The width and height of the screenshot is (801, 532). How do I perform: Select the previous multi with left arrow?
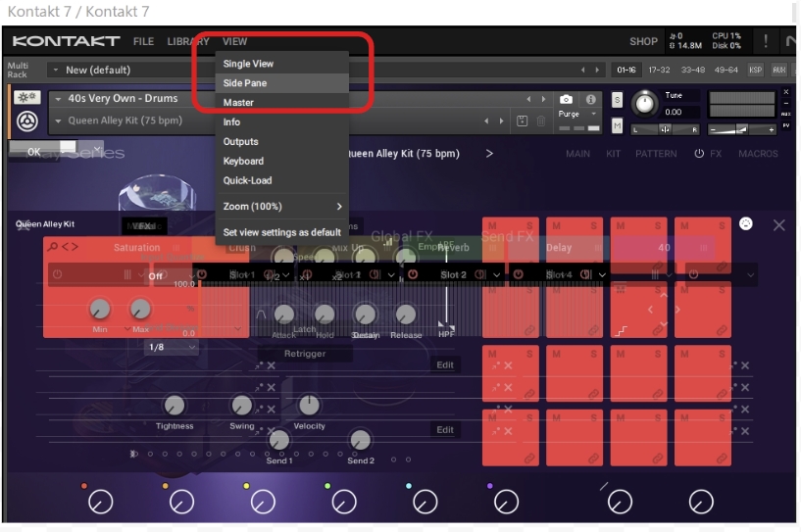pos(583,70)
